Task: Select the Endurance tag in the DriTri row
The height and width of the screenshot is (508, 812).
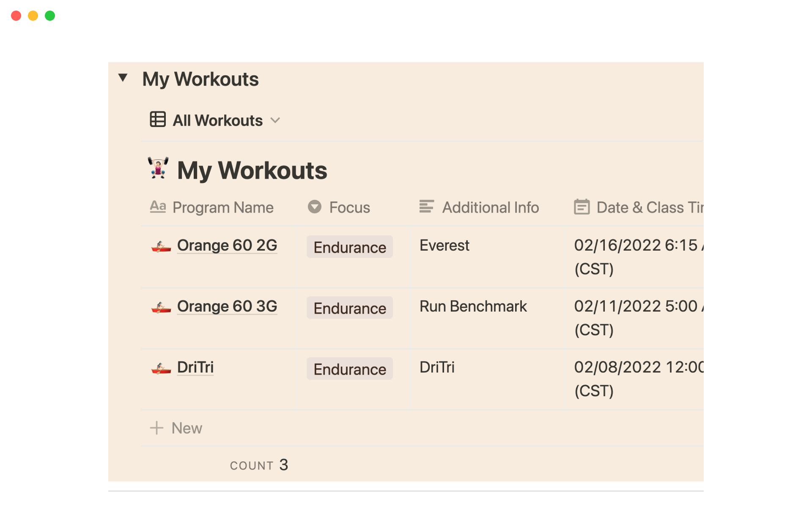Action: [x=349, y=369]
